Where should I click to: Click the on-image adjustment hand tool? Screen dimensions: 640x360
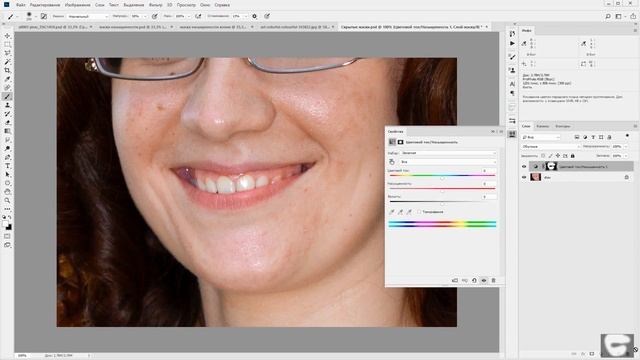pos(392,162)
